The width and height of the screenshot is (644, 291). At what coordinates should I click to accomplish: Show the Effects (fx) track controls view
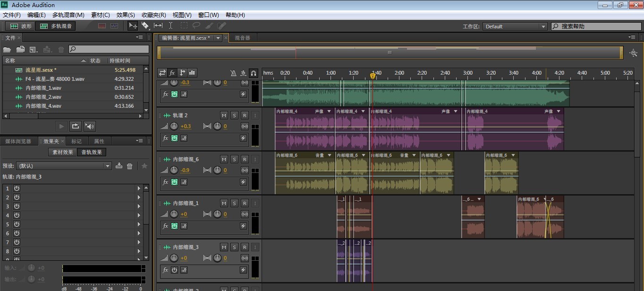pos(172,73)
